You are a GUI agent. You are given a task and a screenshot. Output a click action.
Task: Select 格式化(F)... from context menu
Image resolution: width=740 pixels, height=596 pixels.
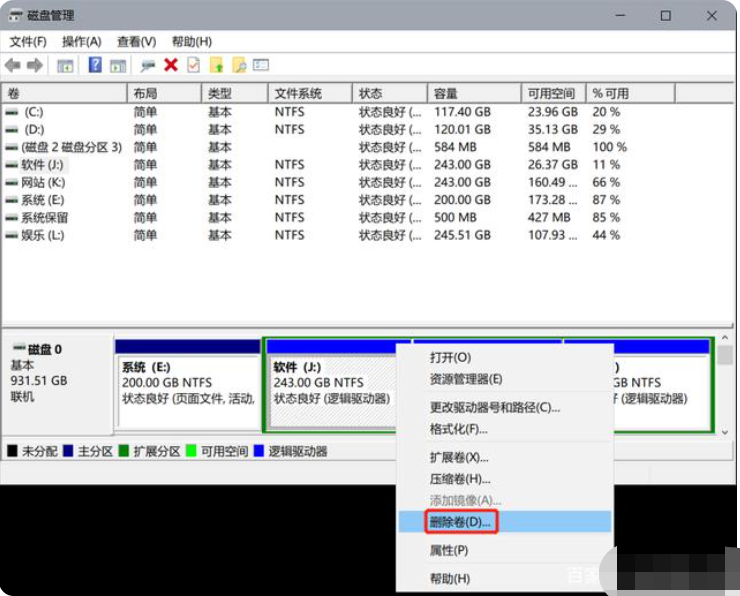click(x=458, y=429)
